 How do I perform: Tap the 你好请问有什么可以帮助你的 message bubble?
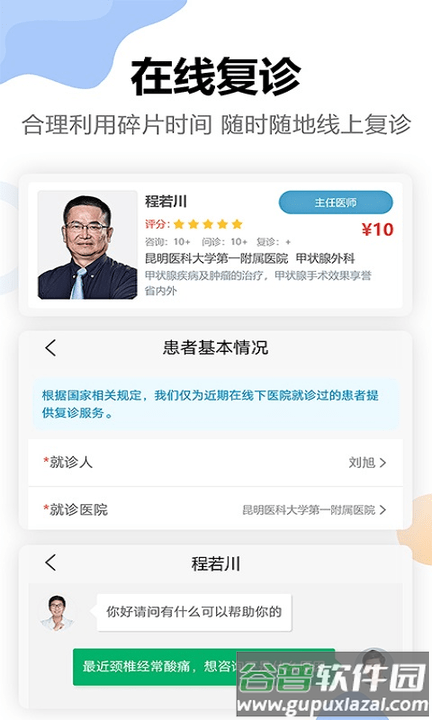(x=194, y=612)
